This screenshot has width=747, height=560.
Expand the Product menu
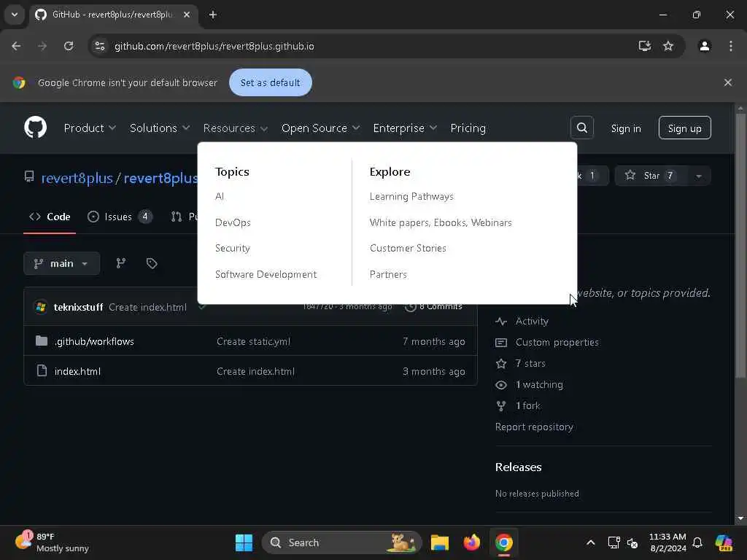pos(90,128)
